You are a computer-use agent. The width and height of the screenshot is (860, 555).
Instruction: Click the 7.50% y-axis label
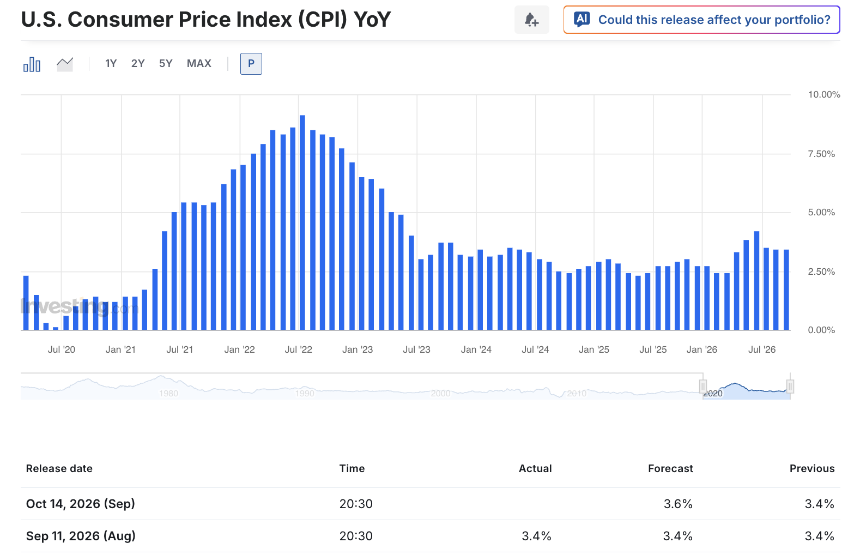tap(821, 154)
